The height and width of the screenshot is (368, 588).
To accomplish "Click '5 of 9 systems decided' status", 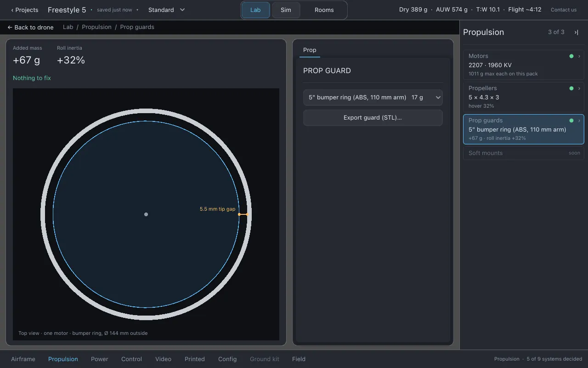I will pyautogui.click(x=554, y=359).
